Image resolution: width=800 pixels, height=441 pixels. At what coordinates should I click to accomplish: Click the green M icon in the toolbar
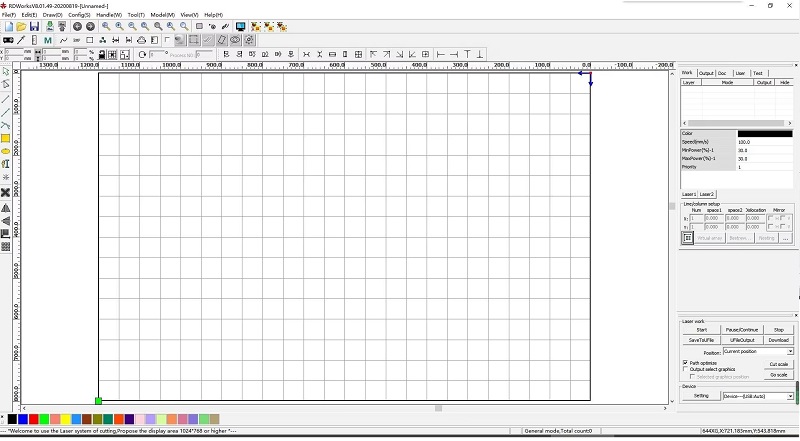click(47, 40)
